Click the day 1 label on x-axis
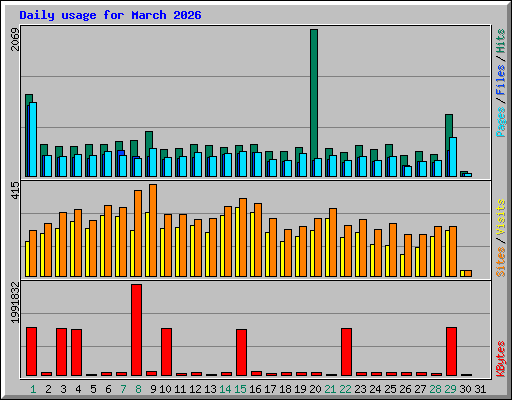The width and height of the screenshot is (512, 400). click(33, 389)
